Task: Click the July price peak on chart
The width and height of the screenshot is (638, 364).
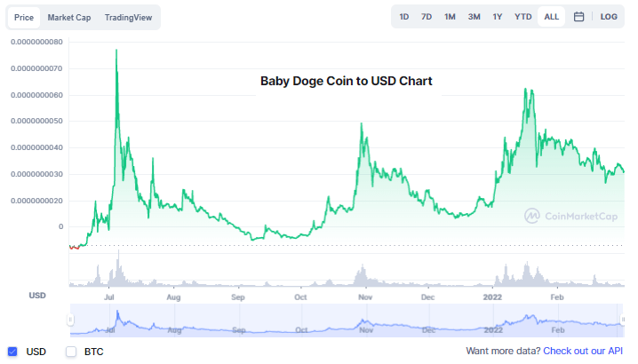Action: tap(116, 51)
